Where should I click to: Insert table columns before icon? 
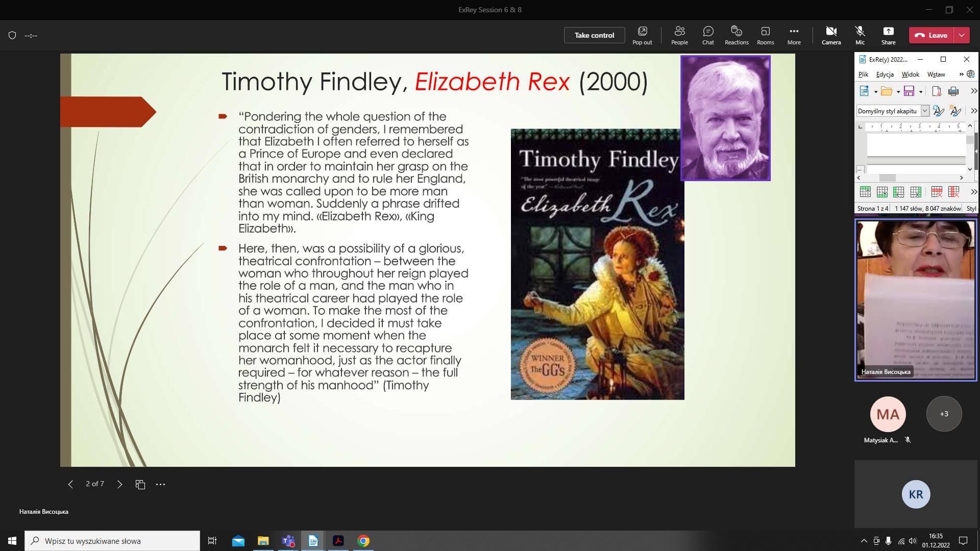[x=899, y=192]
